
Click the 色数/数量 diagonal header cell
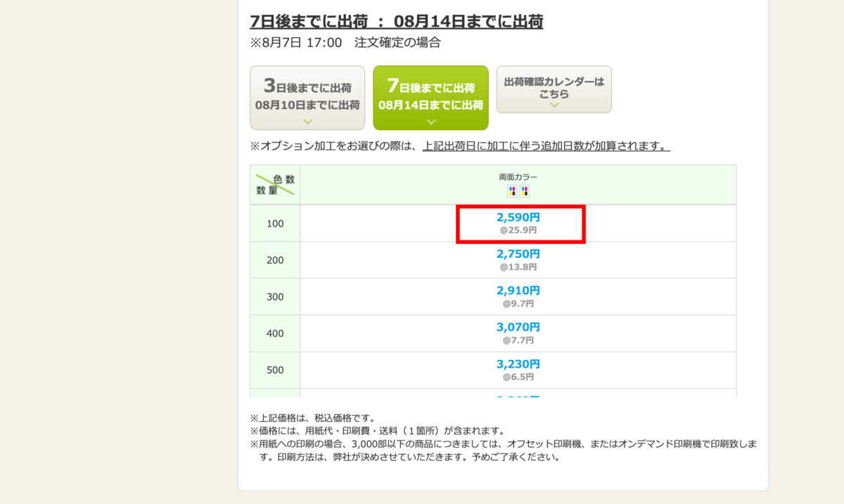click(275, 185)
